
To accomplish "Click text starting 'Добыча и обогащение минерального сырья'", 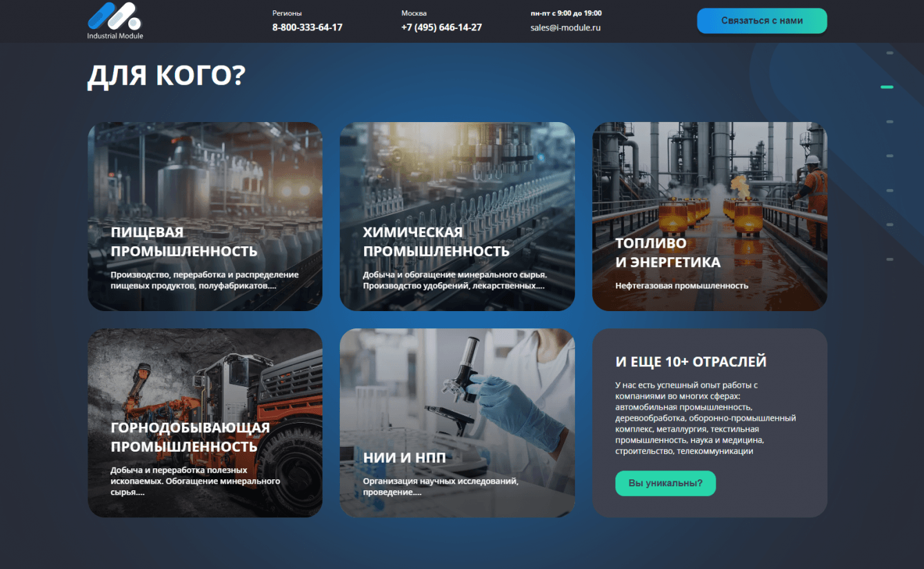I will point(455,280).
